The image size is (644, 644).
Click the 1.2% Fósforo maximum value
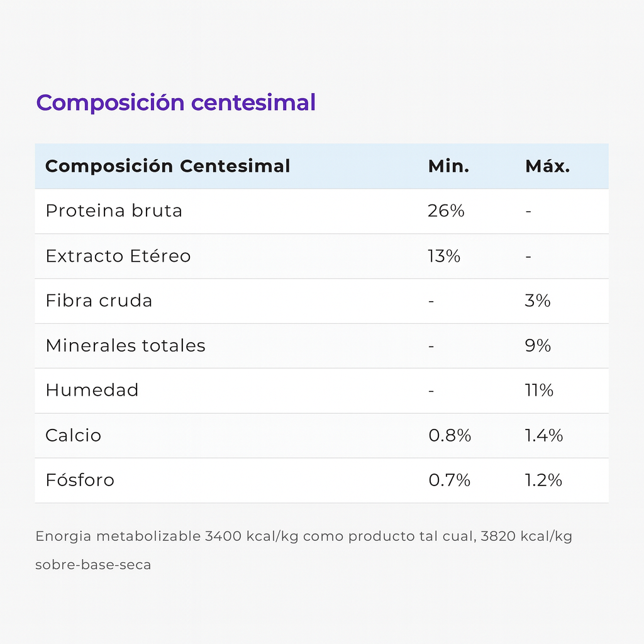[543, 480]
